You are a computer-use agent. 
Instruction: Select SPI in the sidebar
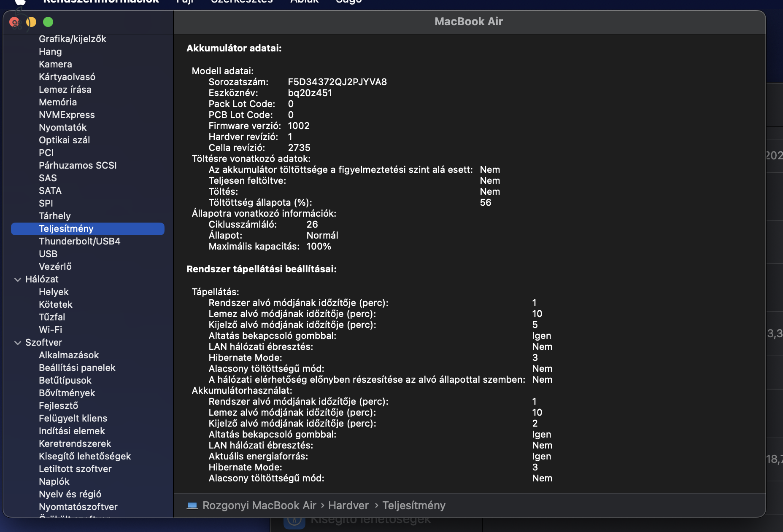coord(46,203)
